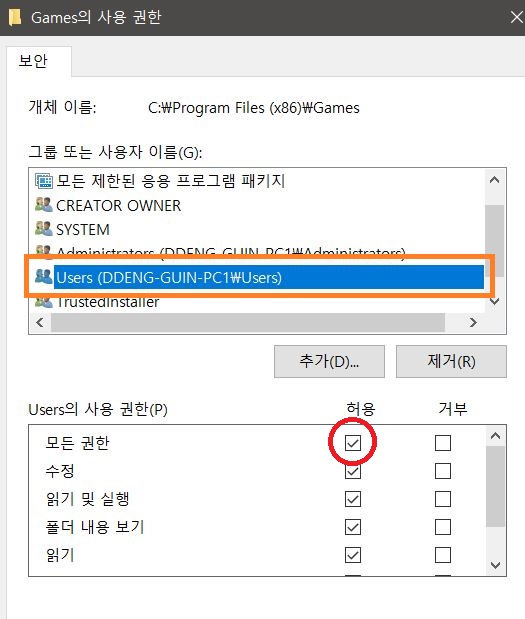Toggle 허용 checkbox for 읽기 및 실행
The width and height of the screenshot is (525, 619).
352,499
